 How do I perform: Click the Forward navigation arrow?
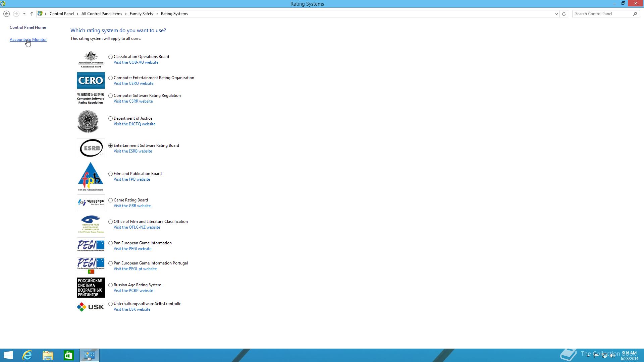click(x=16, y=14)
